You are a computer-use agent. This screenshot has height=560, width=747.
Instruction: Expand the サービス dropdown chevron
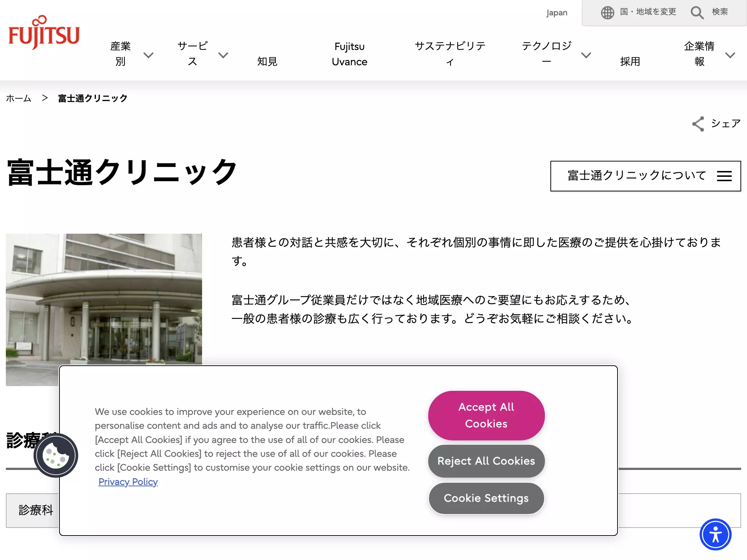click(223, 55)
